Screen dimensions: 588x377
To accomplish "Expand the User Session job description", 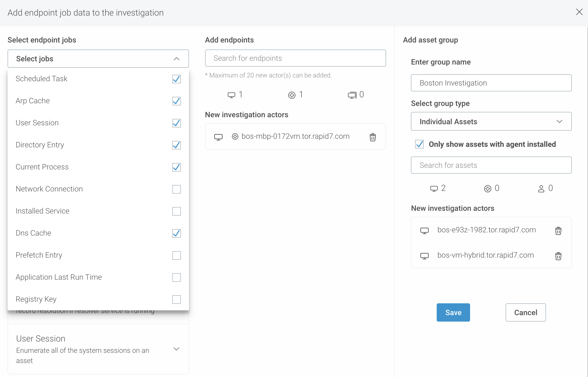I will (x=176, y=349).
